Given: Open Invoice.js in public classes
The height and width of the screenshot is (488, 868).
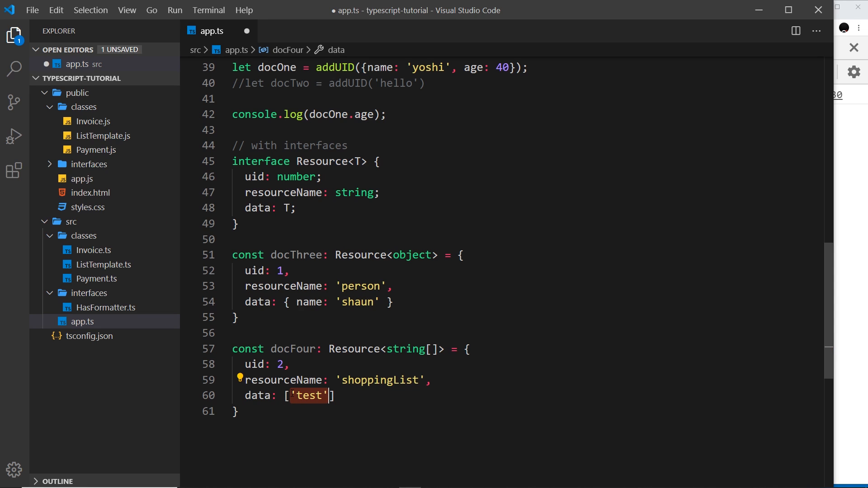Looking at the screenshot, I should tap(93, 121).
